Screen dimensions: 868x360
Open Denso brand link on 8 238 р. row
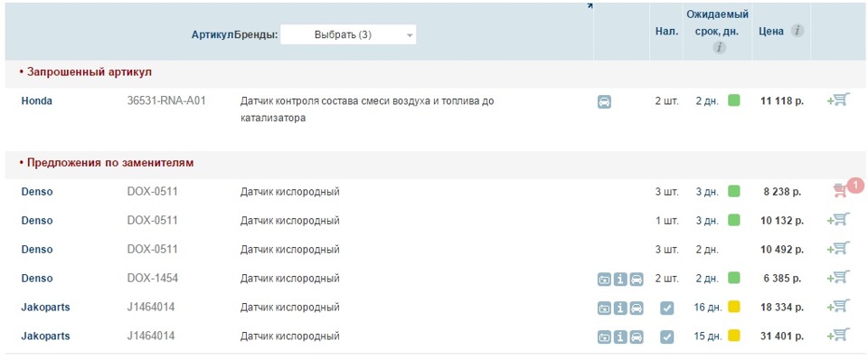pyautogui.click(x=37, y=192)
